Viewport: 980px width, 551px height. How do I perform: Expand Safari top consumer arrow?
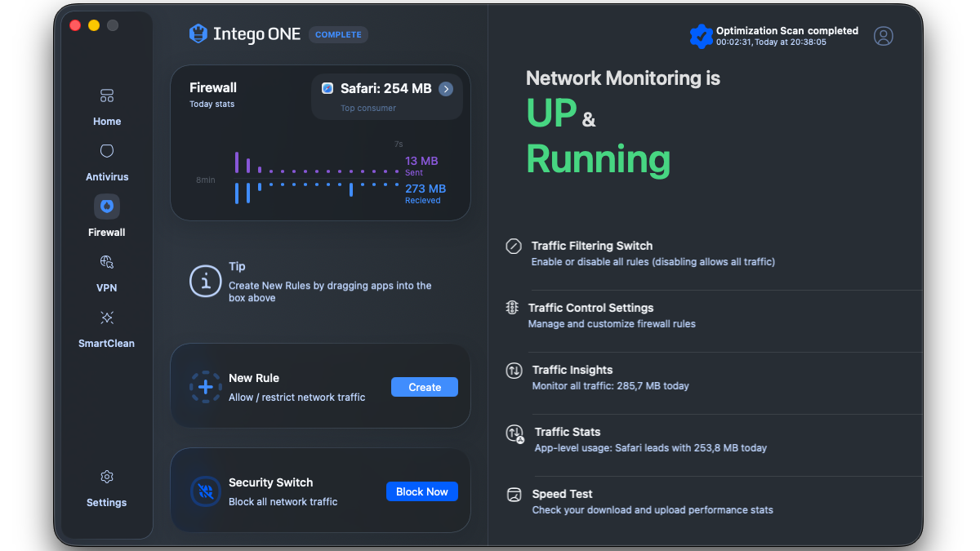[x=446, y=89]
